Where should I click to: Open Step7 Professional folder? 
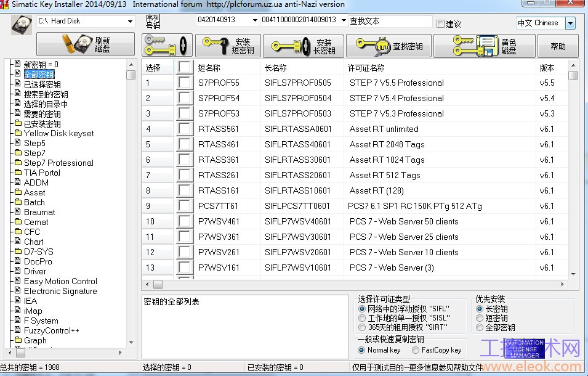(x=59, y=163)
